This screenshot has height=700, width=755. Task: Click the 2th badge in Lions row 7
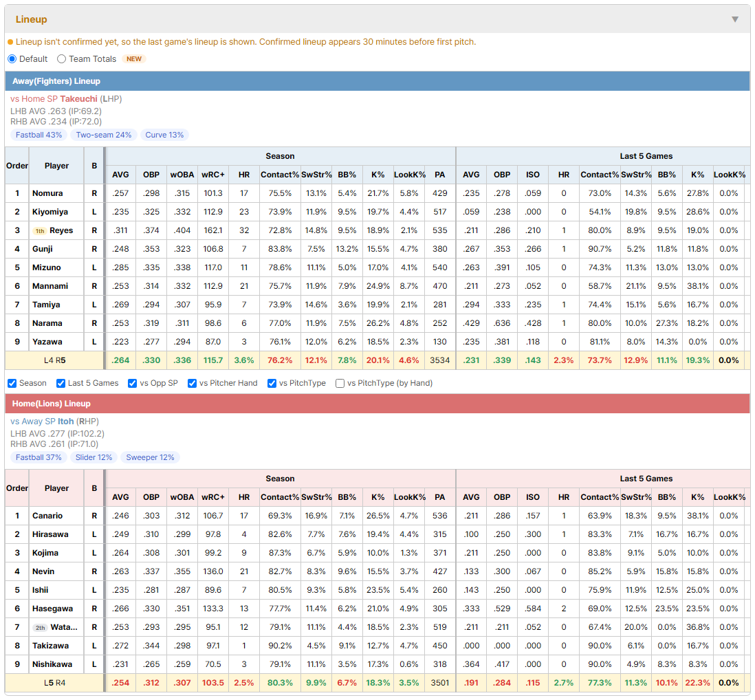pos(41,628)
